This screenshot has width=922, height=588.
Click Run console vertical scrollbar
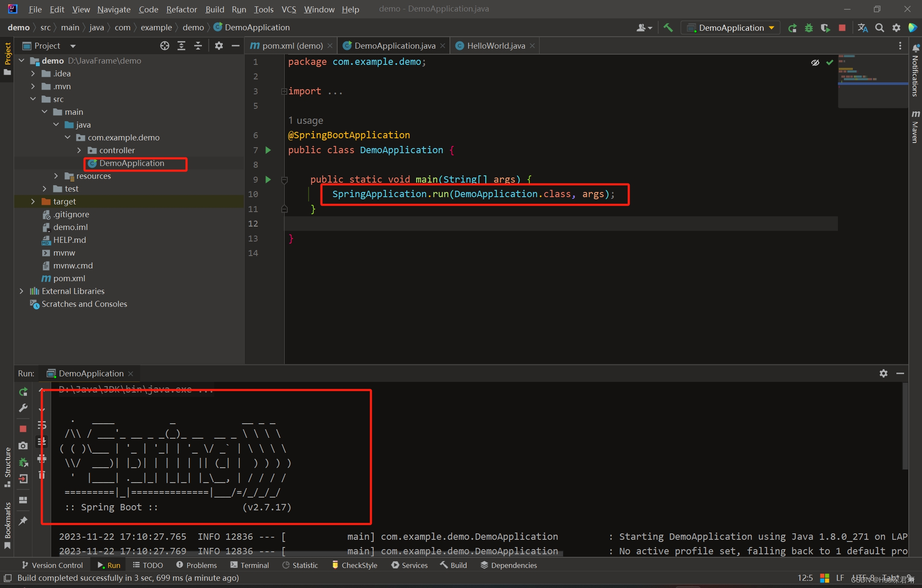pyautogui.click(x=905, y=427)
